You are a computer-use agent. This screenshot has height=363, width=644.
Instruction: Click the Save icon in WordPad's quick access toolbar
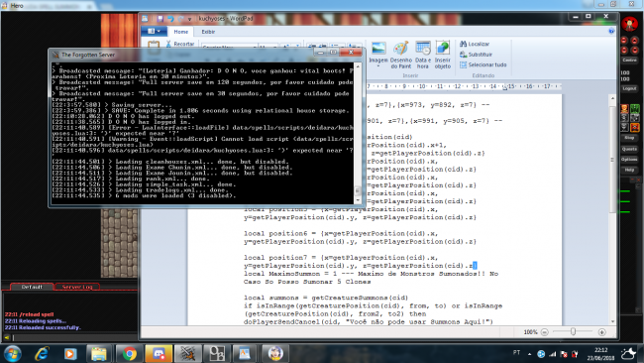point(161,19)
